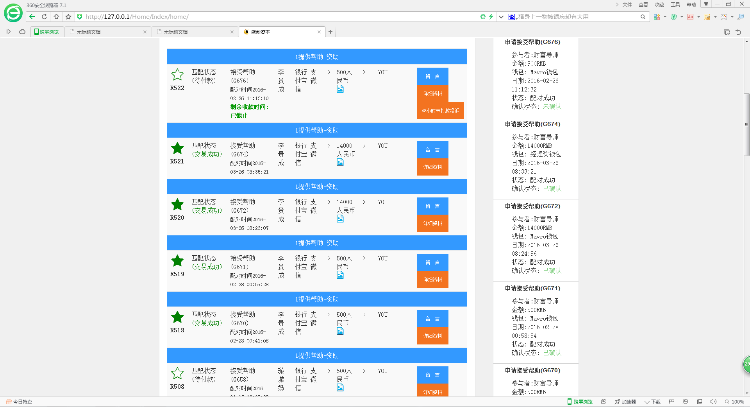Open dropdown arrow beside red extension icon
The width and height of the screenshot is (750, 407).
click(x=698, y=17)
